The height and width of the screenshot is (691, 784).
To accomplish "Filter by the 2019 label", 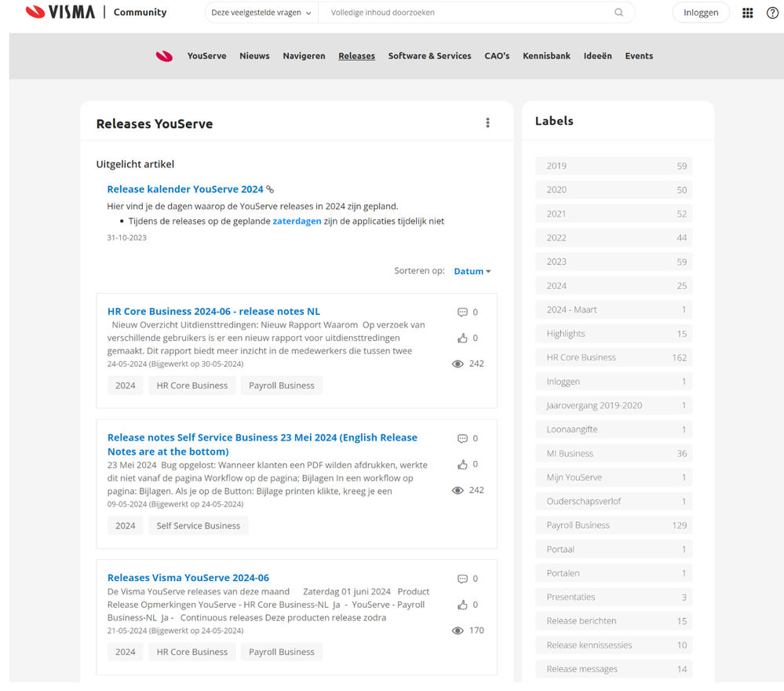I will coord(614,166).
